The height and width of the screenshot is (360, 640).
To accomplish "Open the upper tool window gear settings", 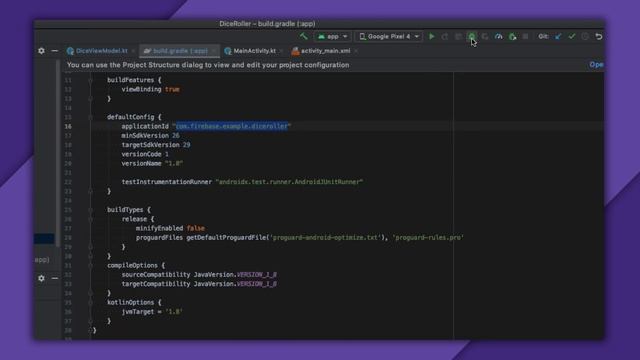I will (x=41, y=51).
